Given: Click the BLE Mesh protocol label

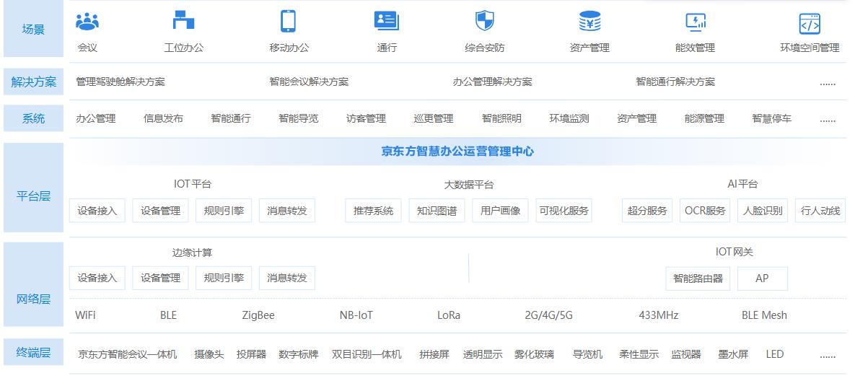Looking at the screenshot, I should coord(764,315).
